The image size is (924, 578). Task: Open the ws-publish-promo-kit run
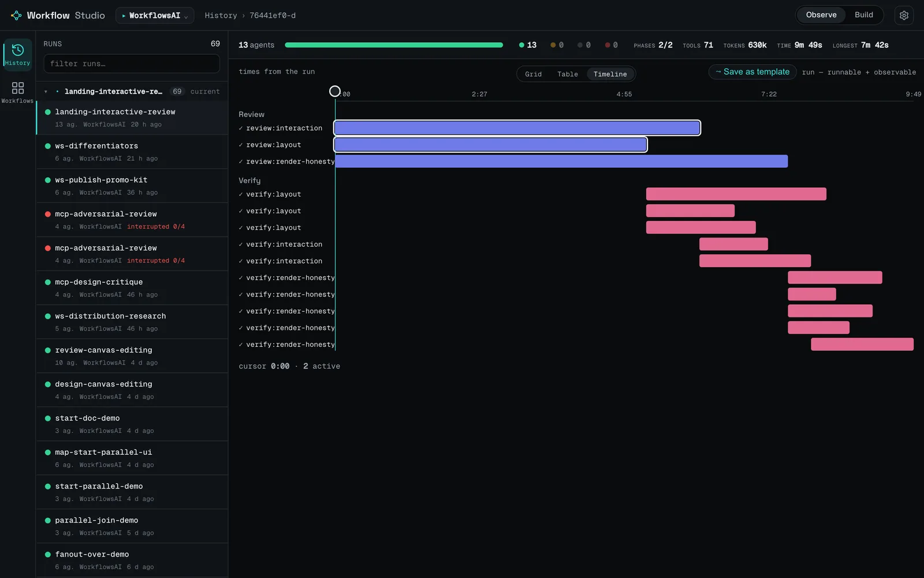click(132, 186)
